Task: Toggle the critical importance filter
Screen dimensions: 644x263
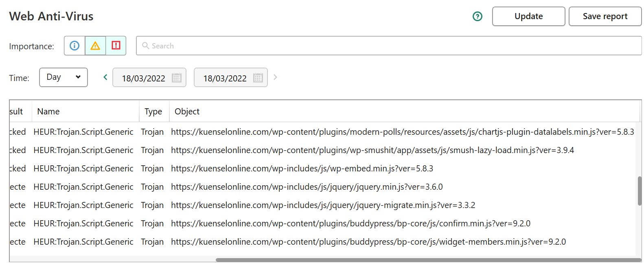Action: tap(116, 46)
